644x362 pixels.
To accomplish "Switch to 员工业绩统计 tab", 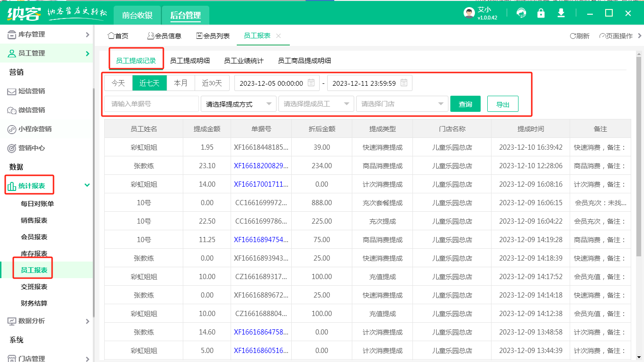I will click(x=243, y=61).
